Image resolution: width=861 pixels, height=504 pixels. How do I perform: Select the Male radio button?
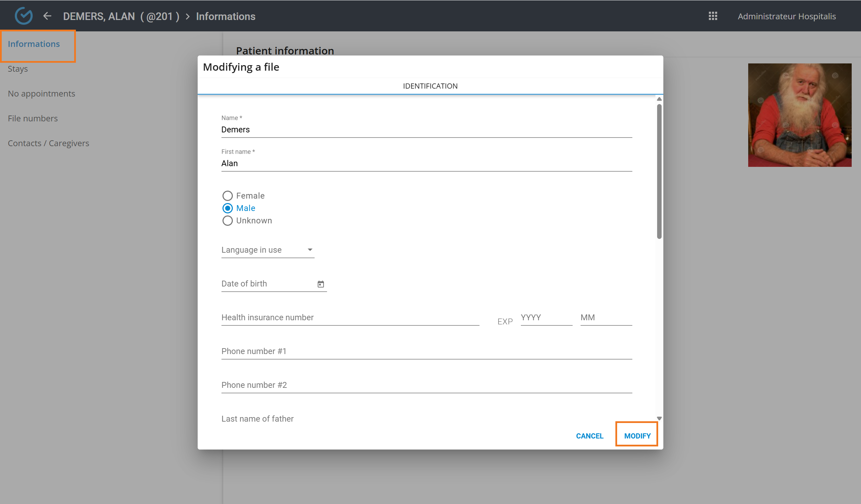[227, 208]
